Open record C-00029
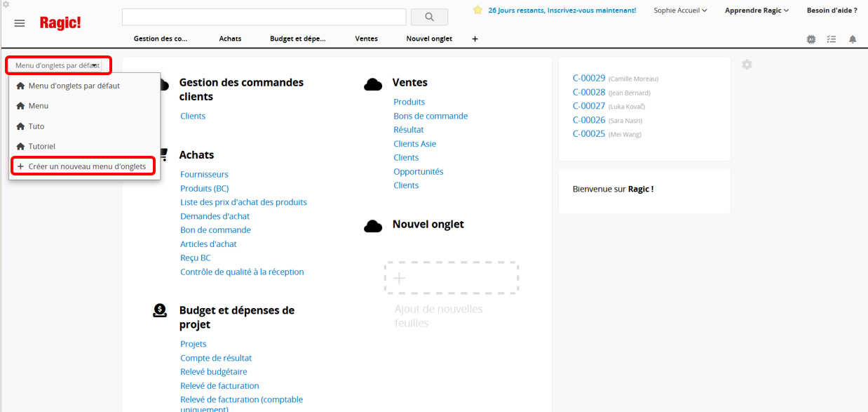This screenshot has height=412, width=868. click(588, 79)
